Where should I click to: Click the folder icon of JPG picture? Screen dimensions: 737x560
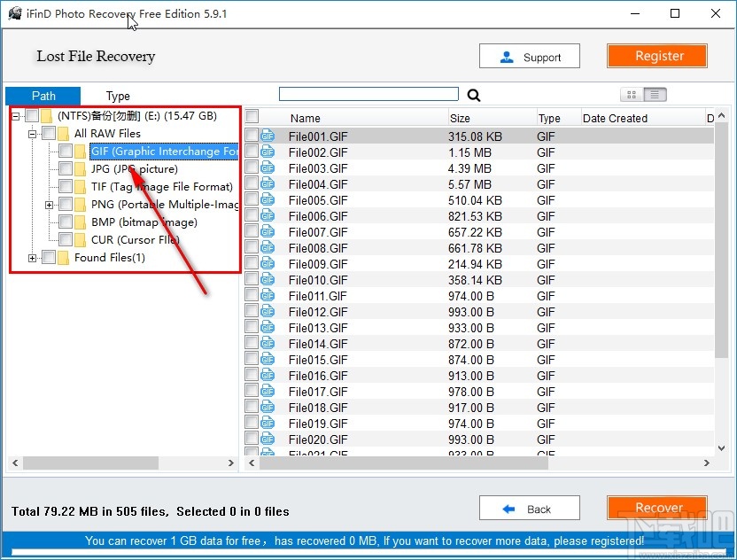click(x=80, y=169)
